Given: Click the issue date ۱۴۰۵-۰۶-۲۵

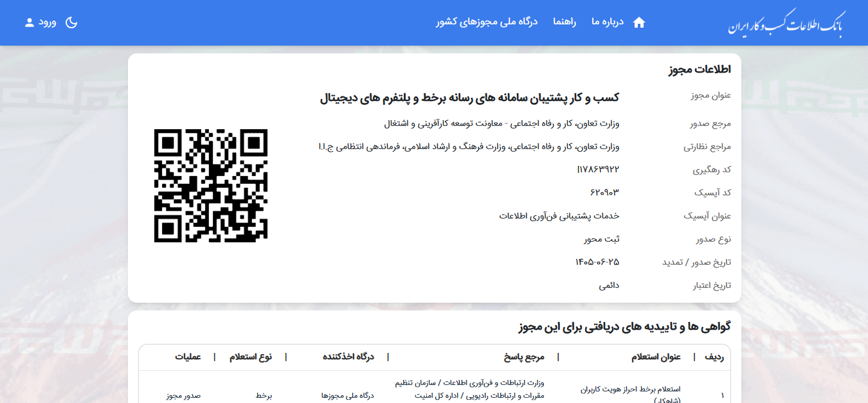Looking at the screenshot, I should (x=597, y=262).
